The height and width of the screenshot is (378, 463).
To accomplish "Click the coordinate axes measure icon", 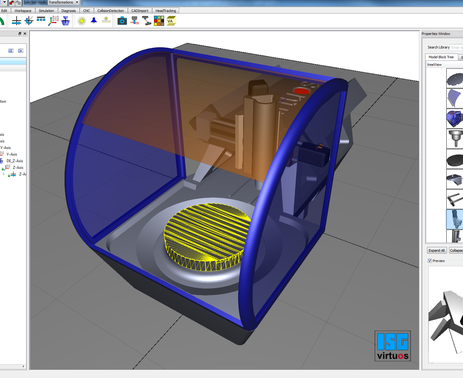I will (53, 21).
